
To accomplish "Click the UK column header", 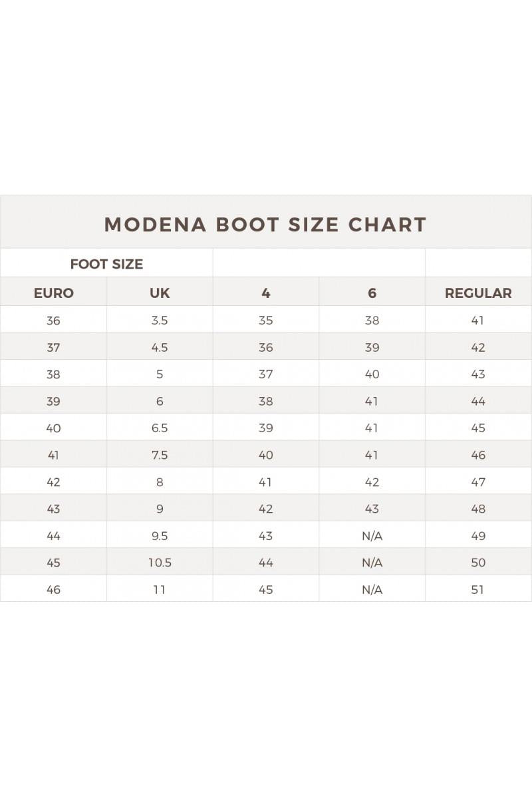I will click(160, 293).
